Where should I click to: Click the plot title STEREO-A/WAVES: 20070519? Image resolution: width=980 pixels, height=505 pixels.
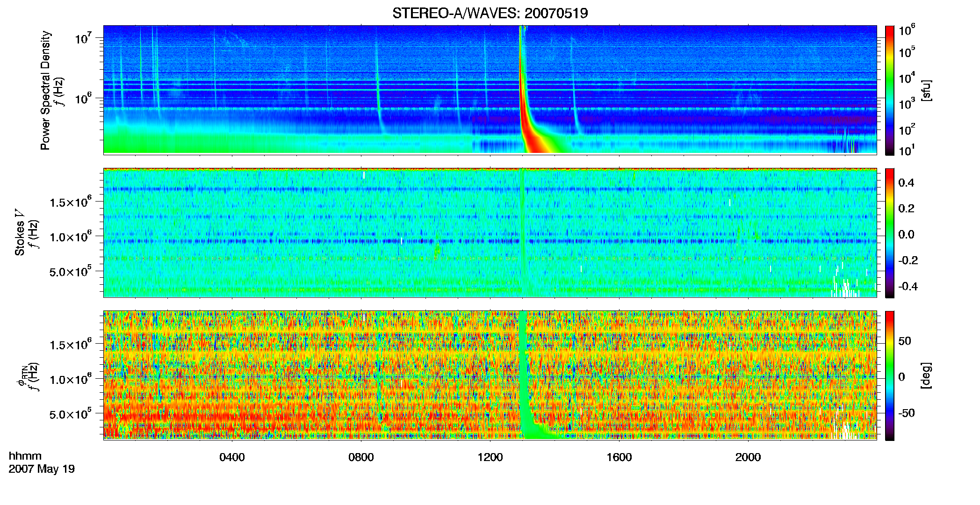coord(490,13)
